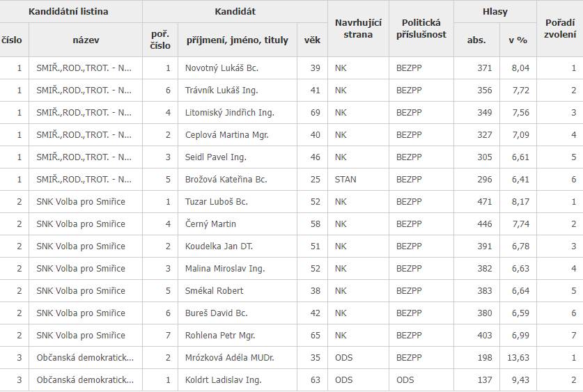583x392 pixels.
Task: Select candidate Koldrt Ladislav Ing.
Action: (223, 380)
